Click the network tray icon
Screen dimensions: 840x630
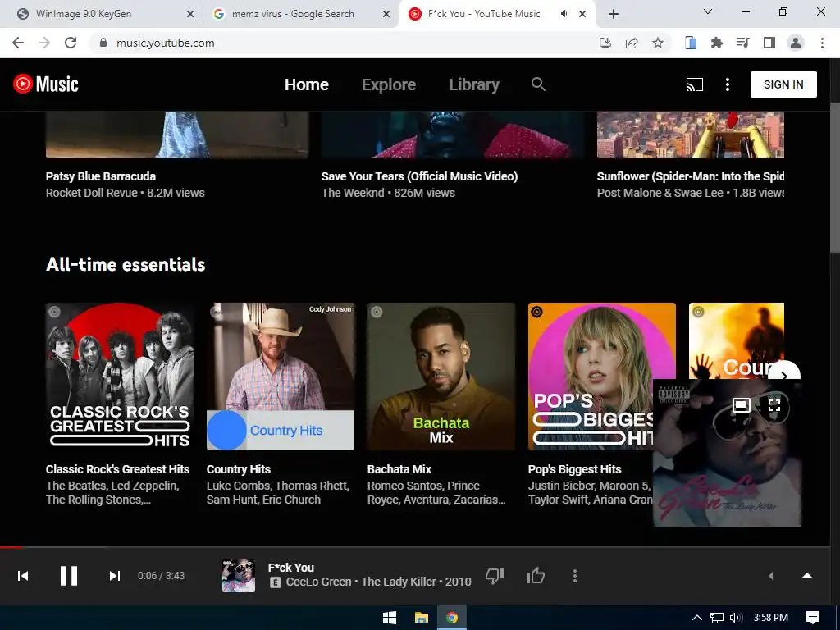point(717,618)
